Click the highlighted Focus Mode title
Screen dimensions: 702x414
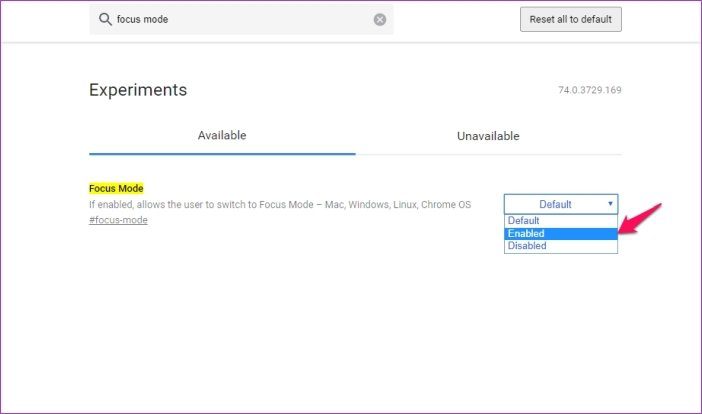(116, 188)
